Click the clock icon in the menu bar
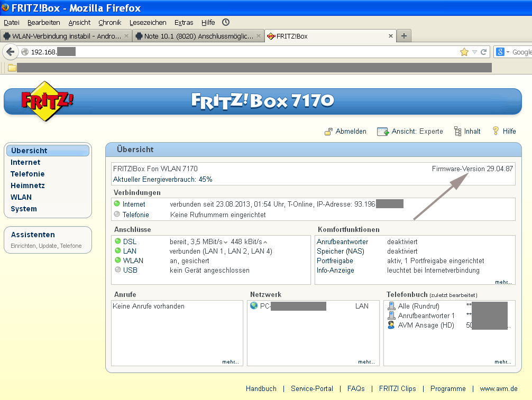The height and width of the screenshot is (400, 532). [226, 22]
